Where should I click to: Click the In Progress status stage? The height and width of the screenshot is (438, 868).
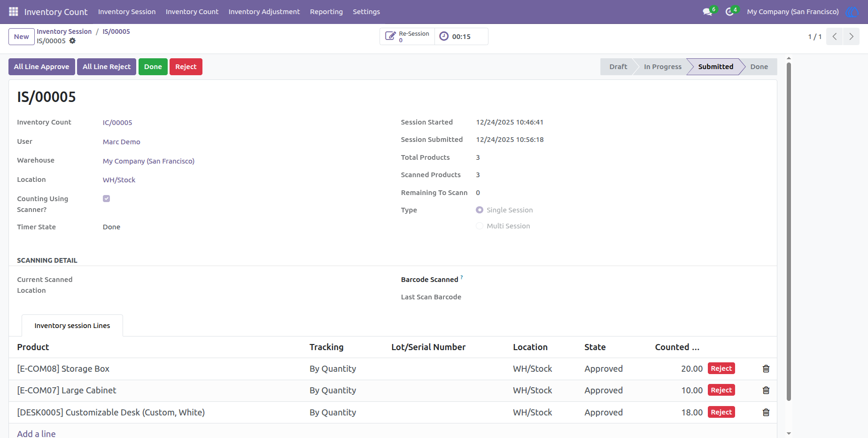pos(662,67)
